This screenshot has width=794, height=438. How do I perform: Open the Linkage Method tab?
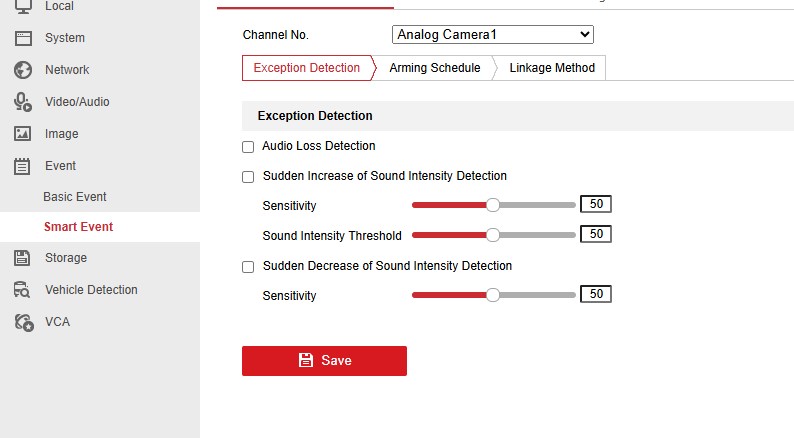click(x=551, y=68)
